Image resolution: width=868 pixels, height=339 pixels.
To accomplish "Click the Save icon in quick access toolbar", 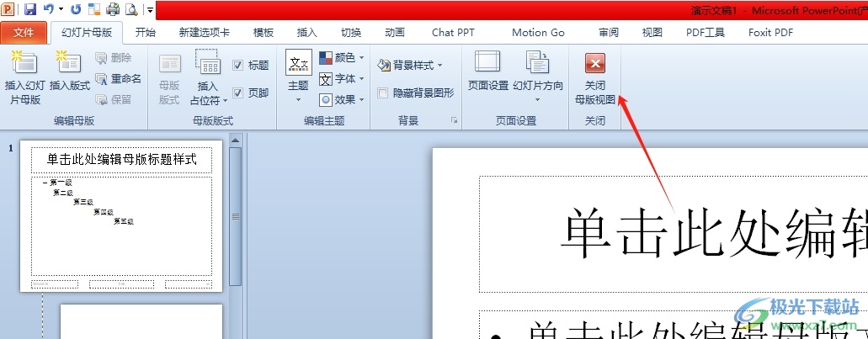I will (x=30, y=9).
